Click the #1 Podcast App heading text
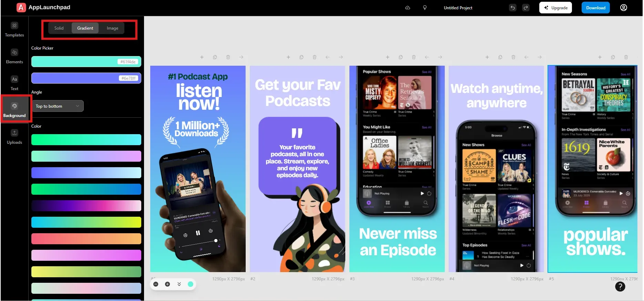 (198, 77)
